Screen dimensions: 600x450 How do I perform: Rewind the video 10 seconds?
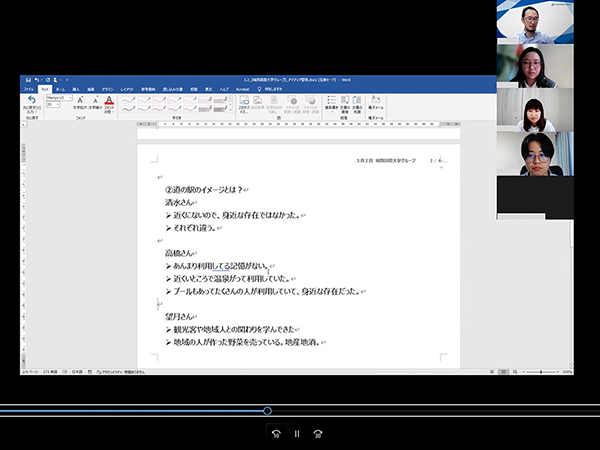[276, 434]
